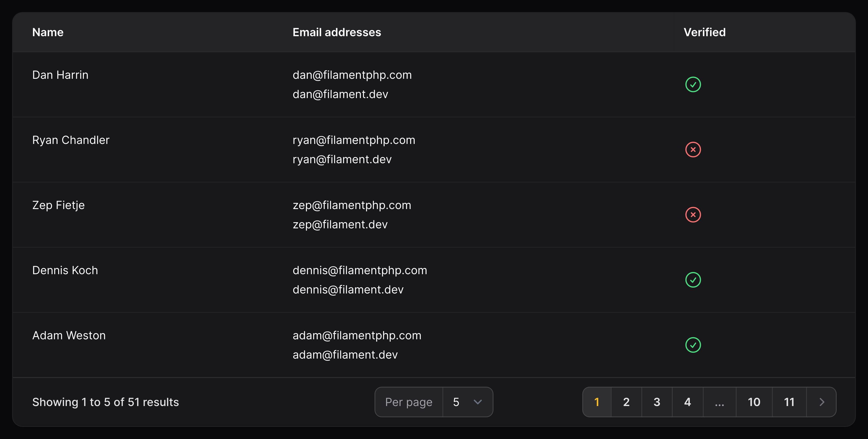
Task: Select the adam@filament.dev email address
Action: 345,355
